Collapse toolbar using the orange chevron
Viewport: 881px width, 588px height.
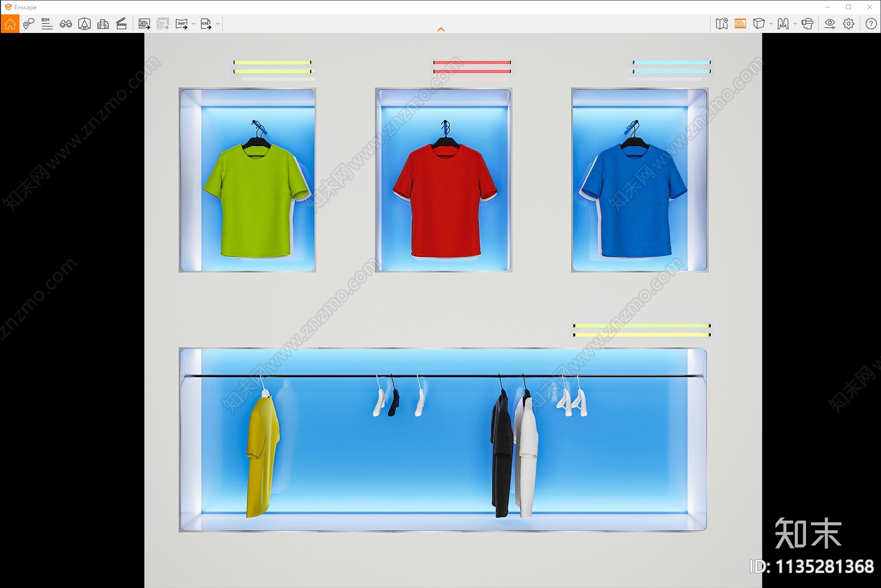[440, 29]
